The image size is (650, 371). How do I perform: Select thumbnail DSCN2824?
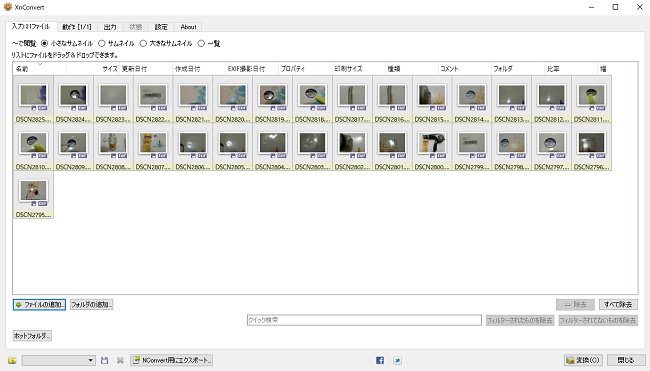pyautogui.click(x=73, y=99)
